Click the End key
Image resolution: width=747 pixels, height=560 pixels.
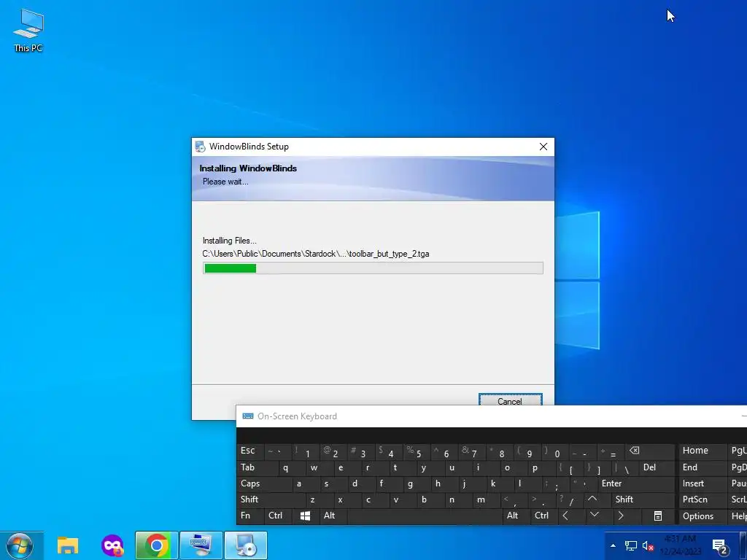(x=703, y=467)
